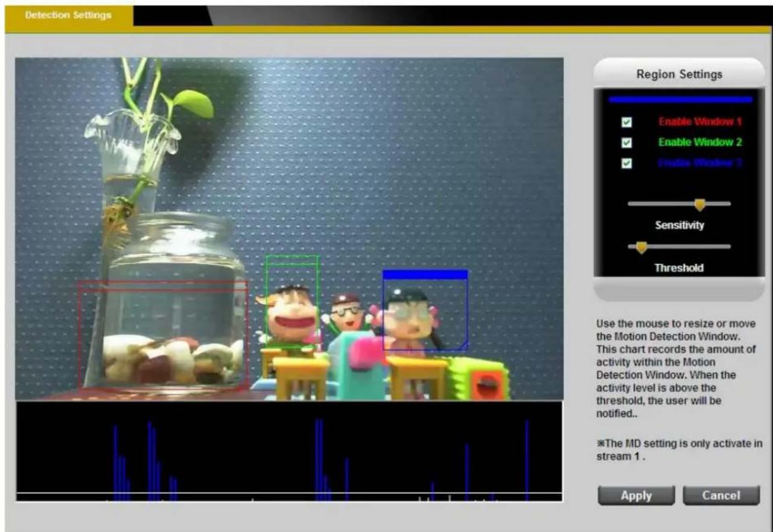Click the green Enable Window 2 label

click(700, 142)
